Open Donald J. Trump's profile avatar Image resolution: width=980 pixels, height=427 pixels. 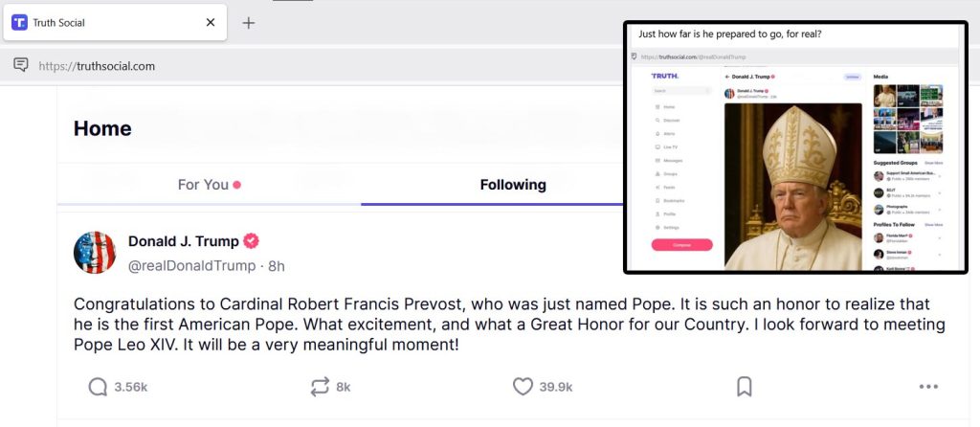95,253
